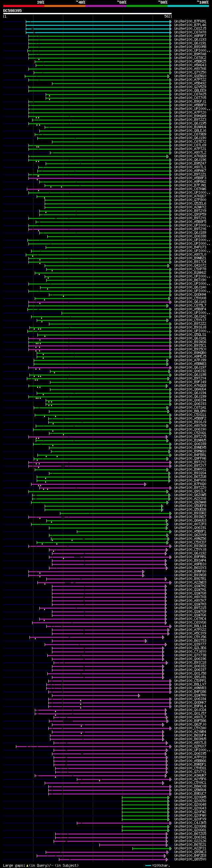Image resolution: width=212 pixels, height=868 pixels.
Task: Select hit label UniRef100_B1NHU5
Action: (x=190, y=441)
